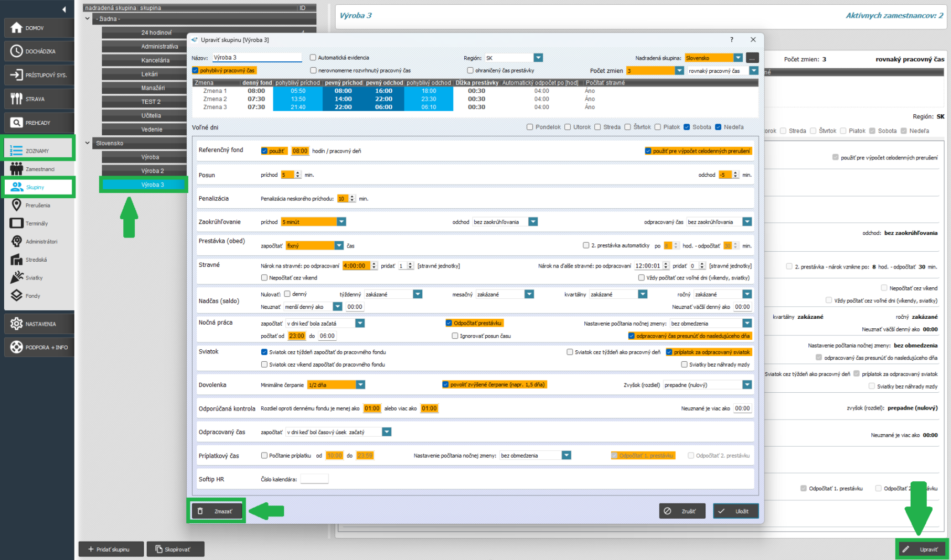Open the Terminály monitor icon

coord(16,223)
